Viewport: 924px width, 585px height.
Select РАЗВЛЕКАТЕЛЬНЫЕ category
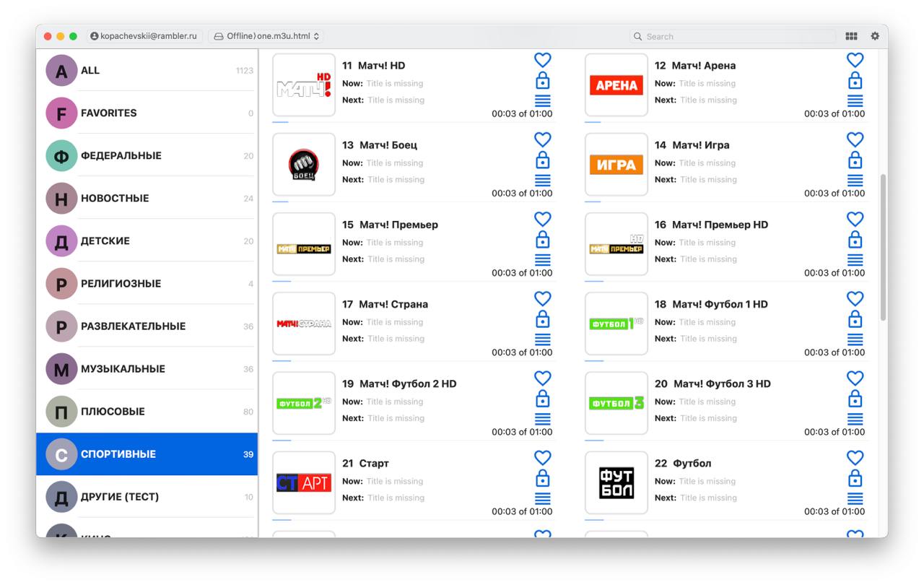click(147, 326)
